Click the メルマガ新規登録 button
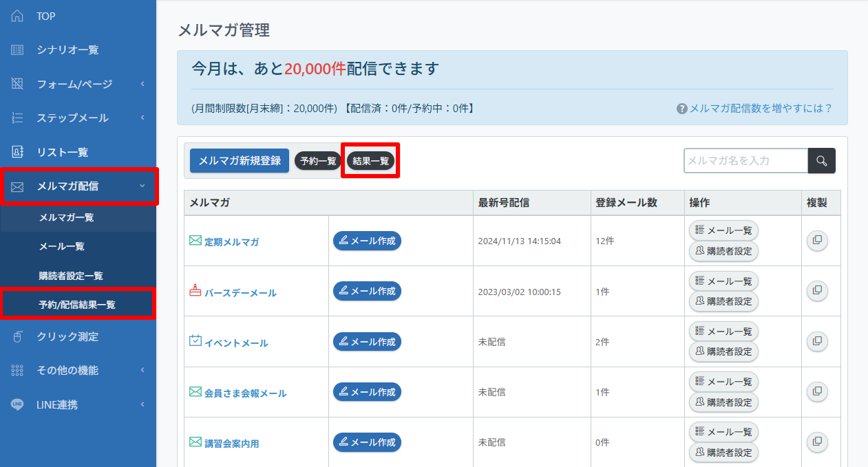 tap(240, 161)
